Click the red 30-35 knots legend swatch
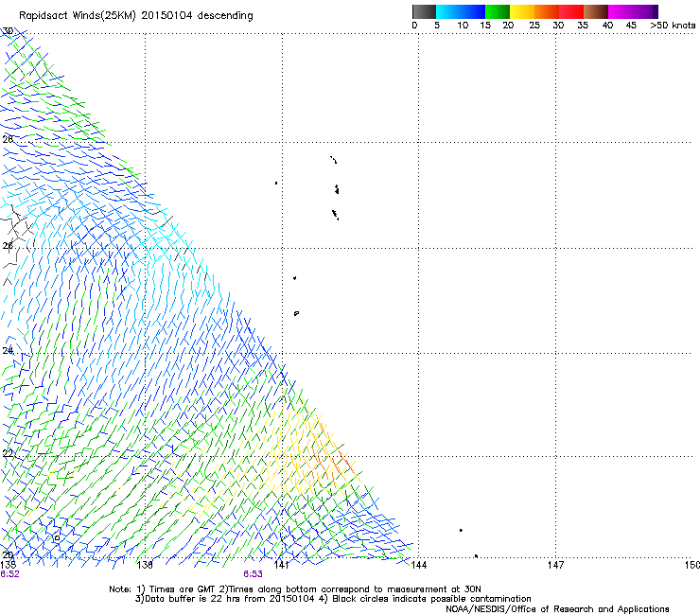 coord(571,11)
